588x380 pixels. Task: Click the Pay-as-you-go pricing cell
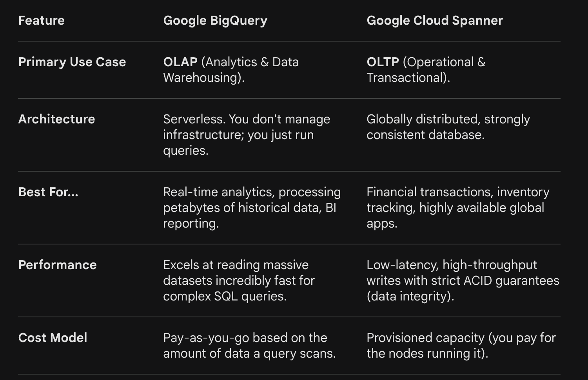(x=249, y=346)
